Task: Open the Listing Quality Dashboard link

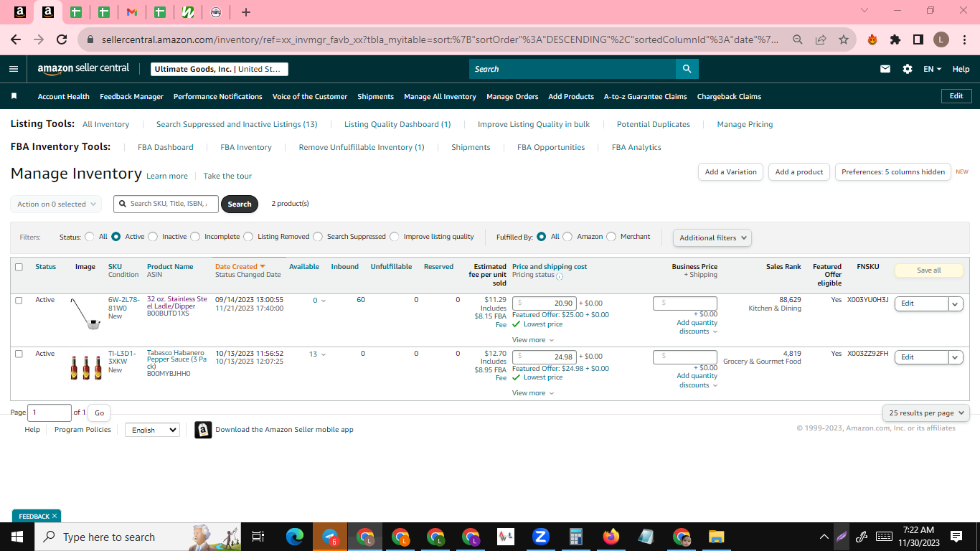Action: [397, 124]
